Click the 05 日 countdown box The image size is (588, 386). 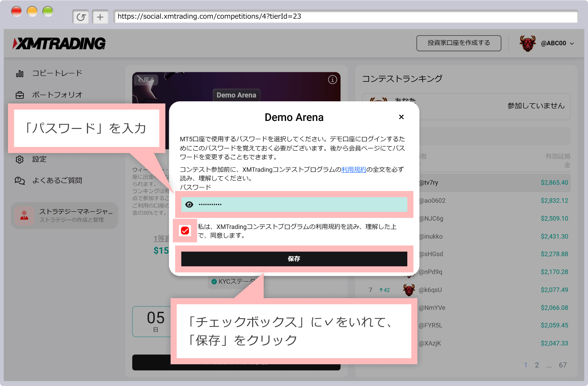click(x=152, y=321)
